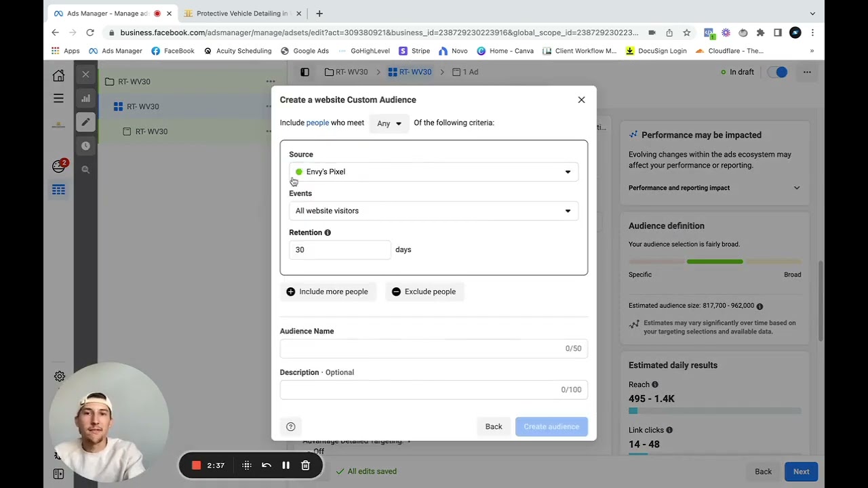Open Acuity Scheduling bookmark

[237, 51]
